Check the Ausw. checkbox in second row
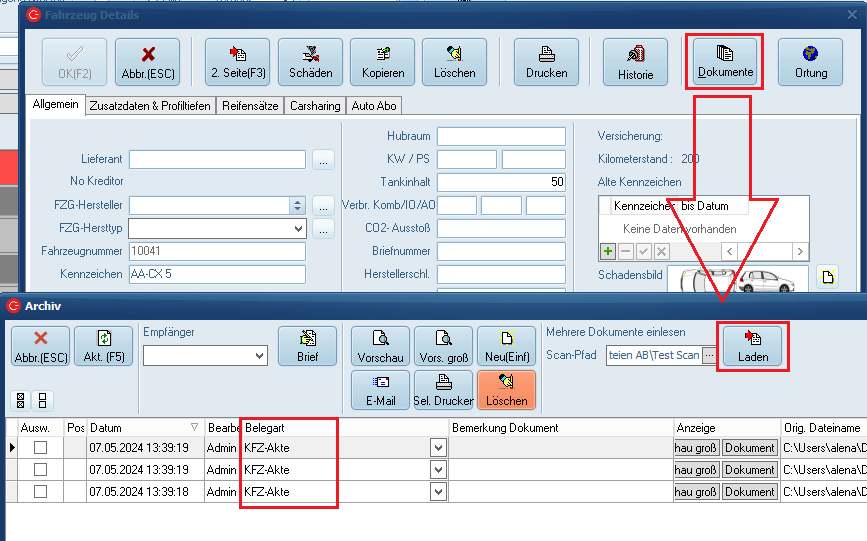867x541 pixels. click(x=41, y=470)
